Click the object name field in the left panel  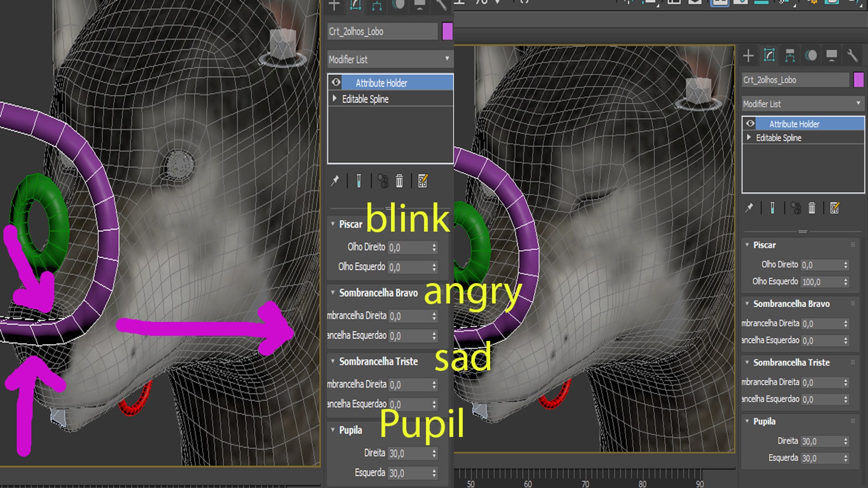pyautogui.click(x=382, y=31)
